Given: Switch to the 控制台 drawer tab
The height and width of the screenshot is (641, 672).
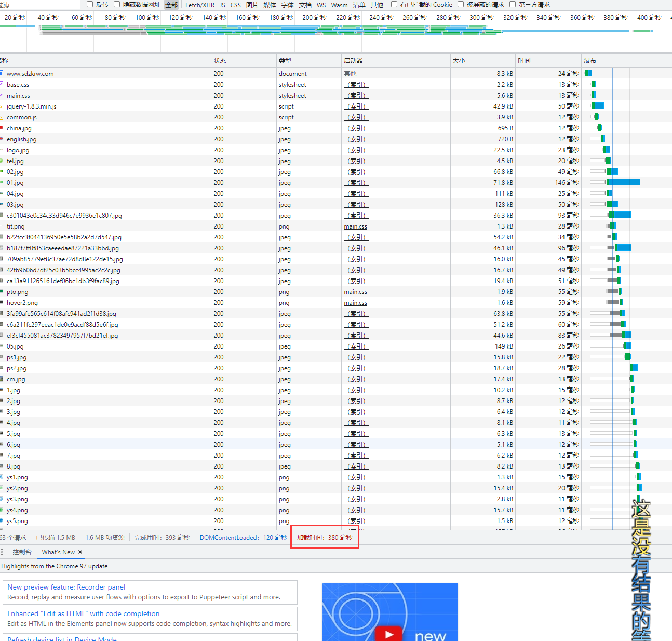Looking at the screenshot, I should (22, 552).
